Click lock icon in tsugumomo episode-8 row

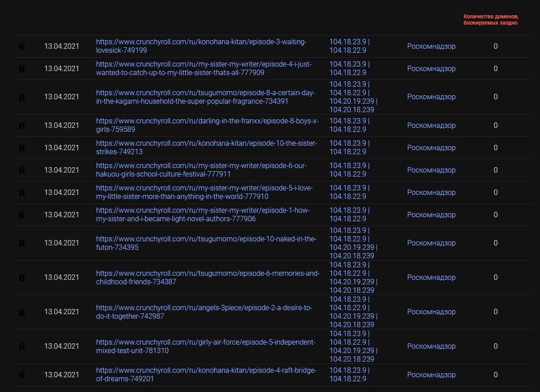click(x=22, y=97)
